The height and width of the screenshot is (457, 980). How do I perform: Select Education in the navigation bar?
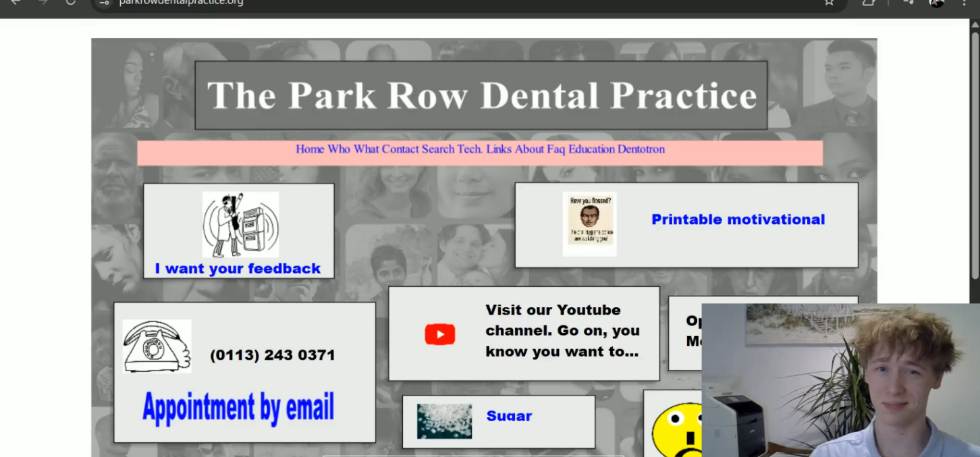pos(591,149)
